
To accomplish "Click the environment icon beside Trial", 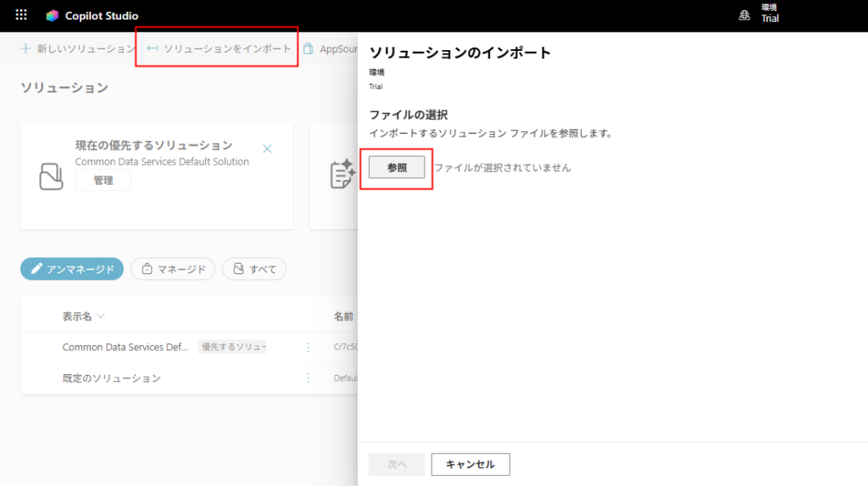I will (x=745, y=14).
